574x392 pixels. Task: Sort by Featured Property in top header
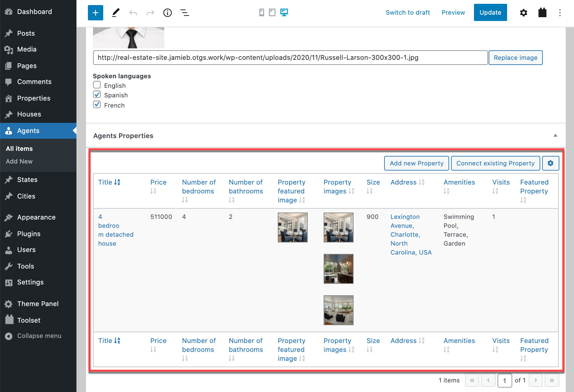click(523, 200)
